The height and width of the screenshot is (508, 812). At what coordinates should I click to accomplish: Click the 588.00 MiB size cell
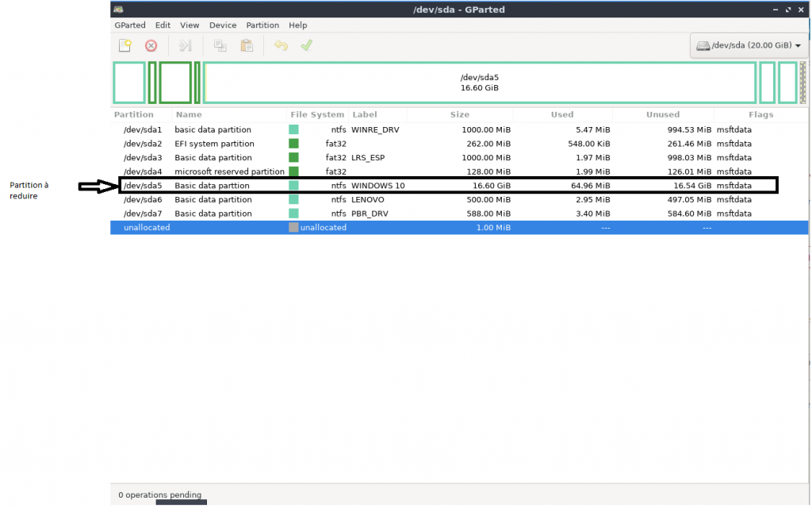[488, 214]
